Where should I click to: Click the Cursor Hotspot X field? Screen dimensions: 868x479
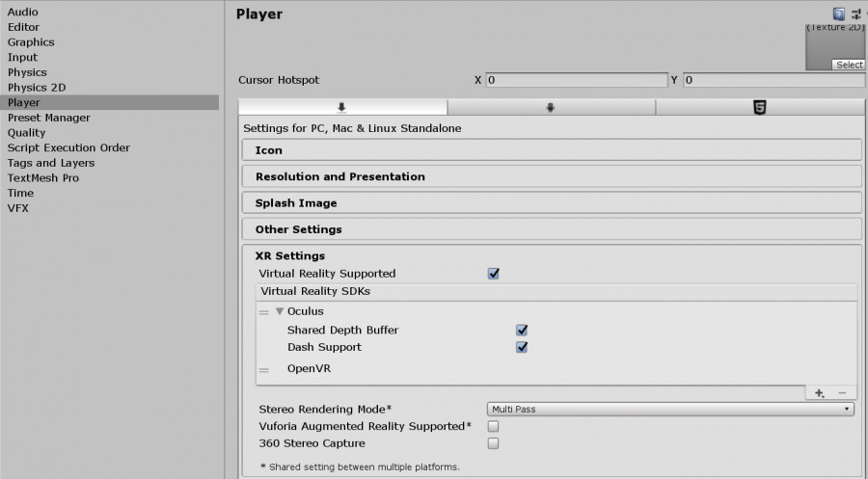tap(577, 80)
